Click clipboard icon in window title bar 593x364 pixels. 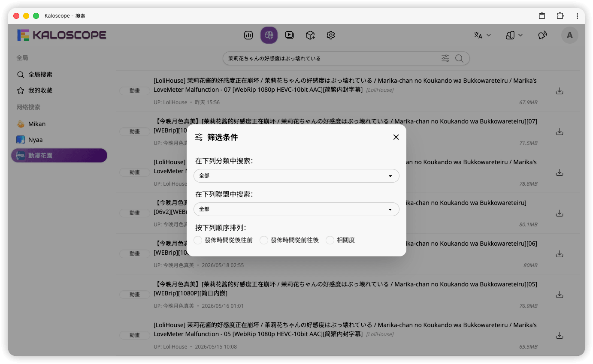tap(542, 16)
